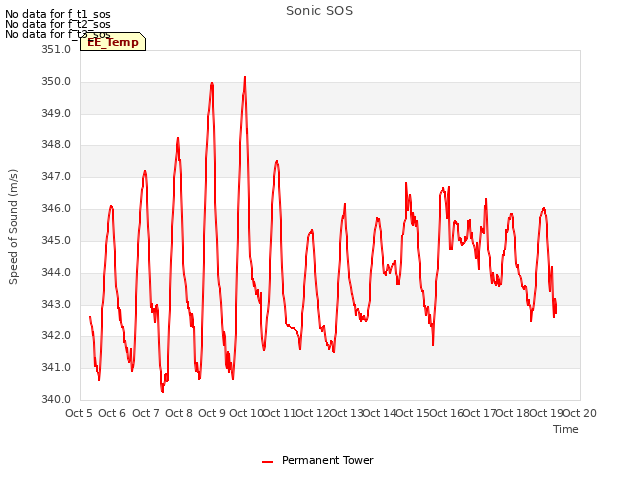Image resolution: width=640 pixels, height=480 pixels.
Task: Click the Time axis label
Action: click(565, 429)
